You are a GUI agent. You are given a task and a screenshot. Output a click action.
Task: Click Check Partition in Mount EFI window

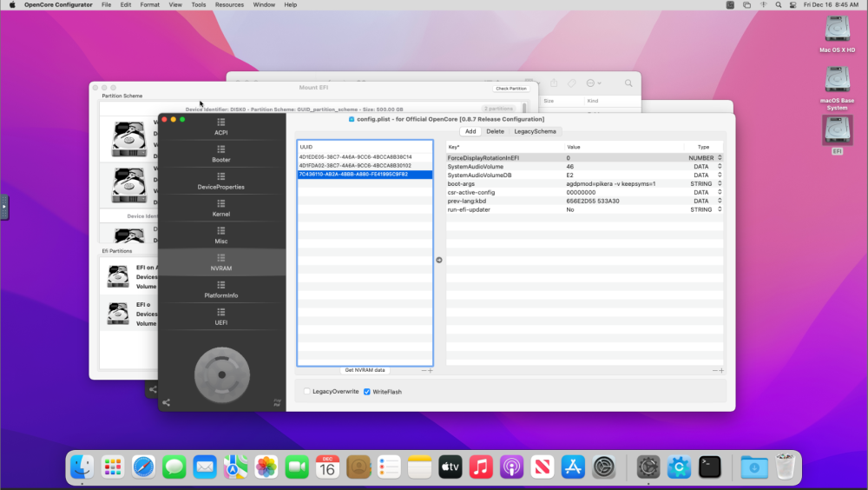pos(511,89)
